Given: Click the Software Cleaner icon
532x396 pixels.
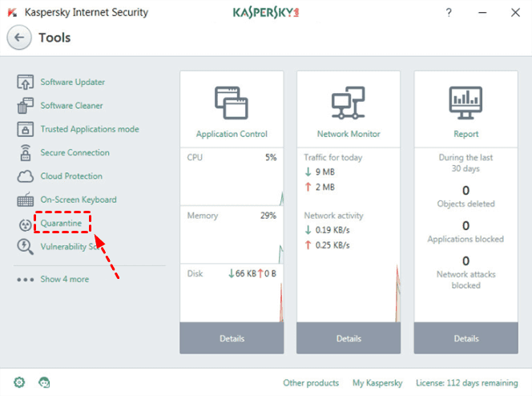Looking at the screenshot, I should pos(25,106).
